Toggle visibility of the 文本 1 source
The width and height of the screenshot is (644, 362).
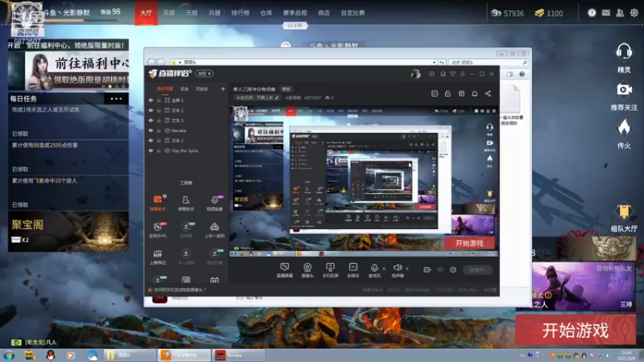point(151,110)
